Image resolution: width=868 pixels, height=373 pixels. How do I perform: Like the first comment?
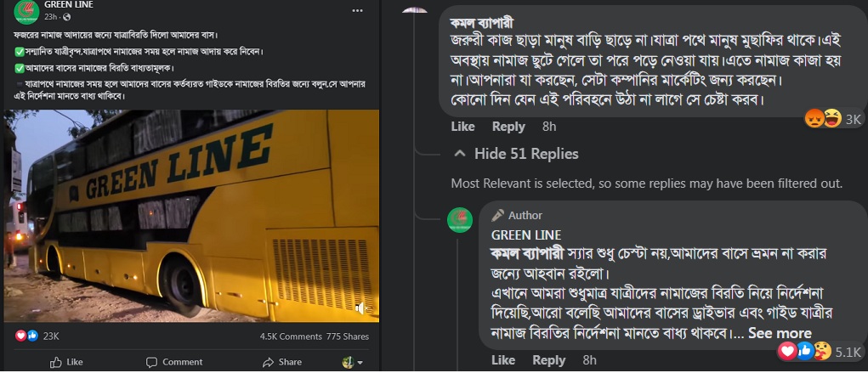(462, 127)
